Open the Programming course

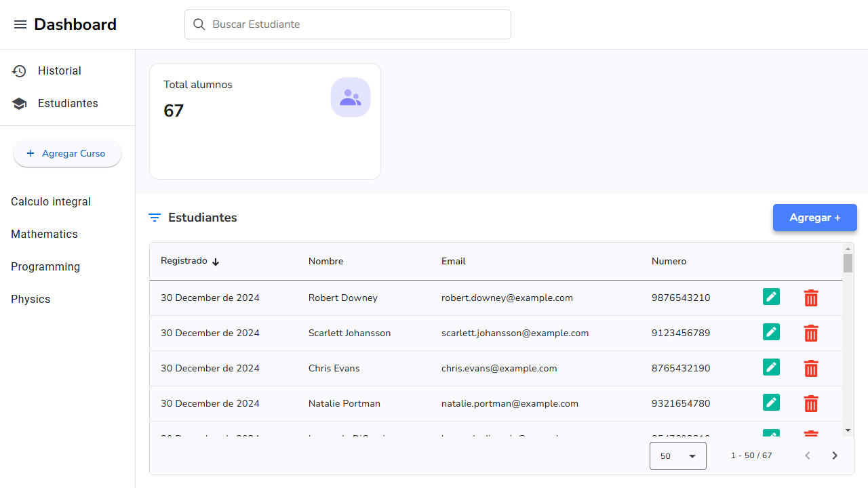[x=45, y=267]
